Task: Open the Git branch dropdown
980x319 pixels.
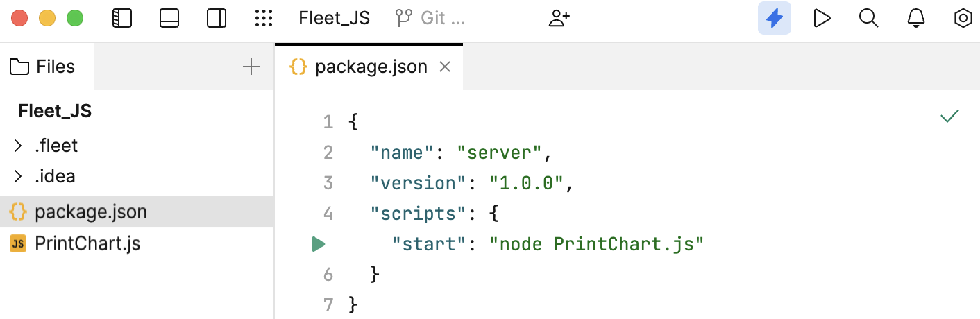Action: click(x=430, y=19)
